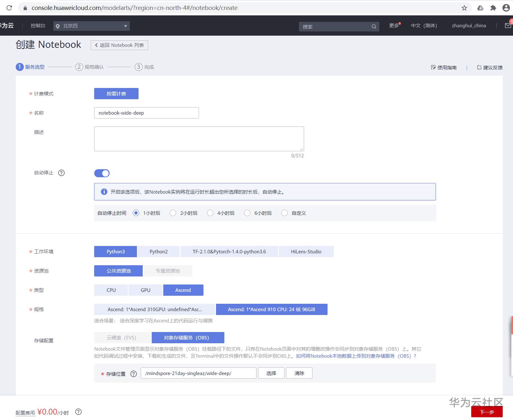Reload the page with the refresh icon

(x=9, y=8)
